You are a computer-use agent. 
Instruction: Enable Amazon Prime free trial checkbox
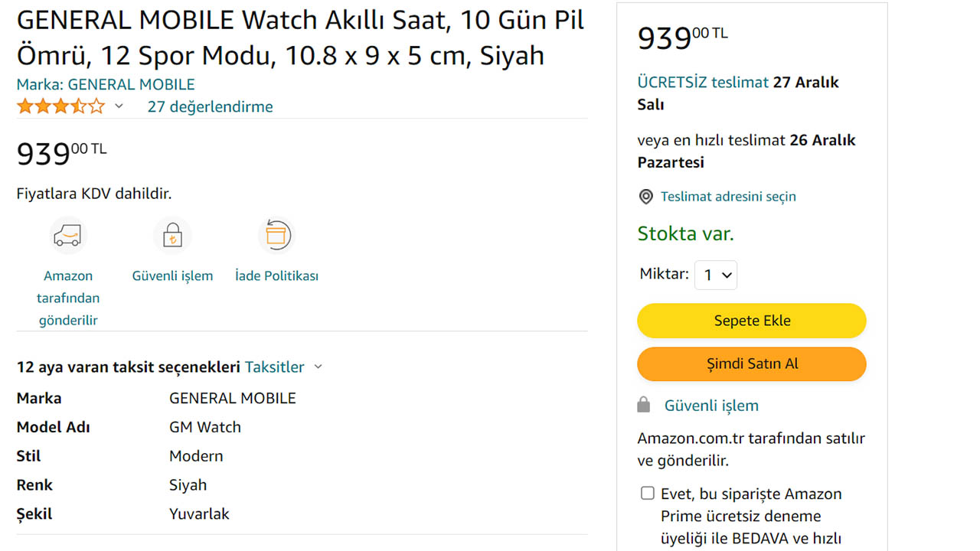pos(648,493)
